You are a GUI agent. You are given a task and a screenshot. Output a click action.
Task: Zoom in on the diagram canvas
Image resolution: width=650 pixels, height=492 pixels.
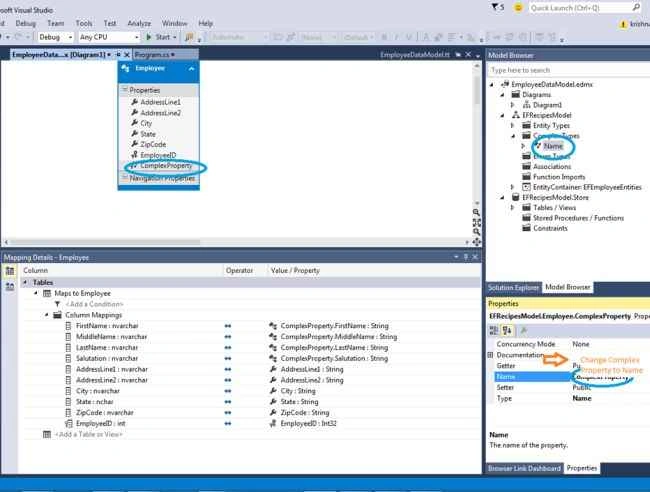point(476,212)
